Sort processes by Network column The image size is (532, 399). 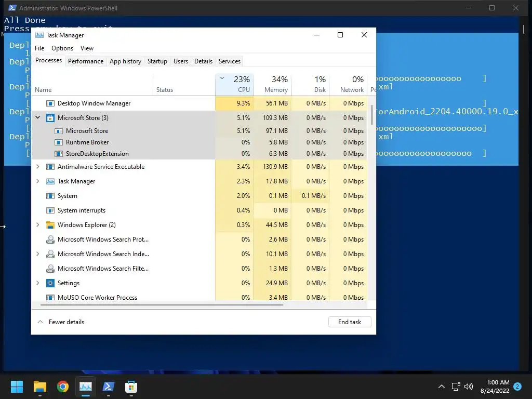(348, 85)
